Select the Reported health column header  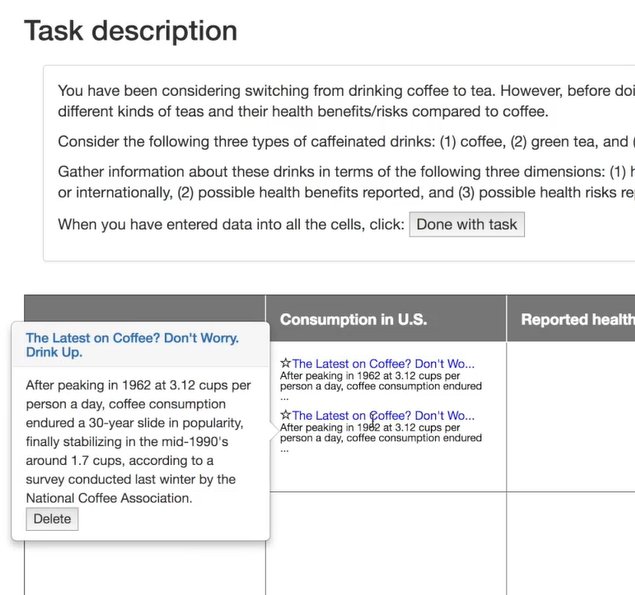click(571, 320)
